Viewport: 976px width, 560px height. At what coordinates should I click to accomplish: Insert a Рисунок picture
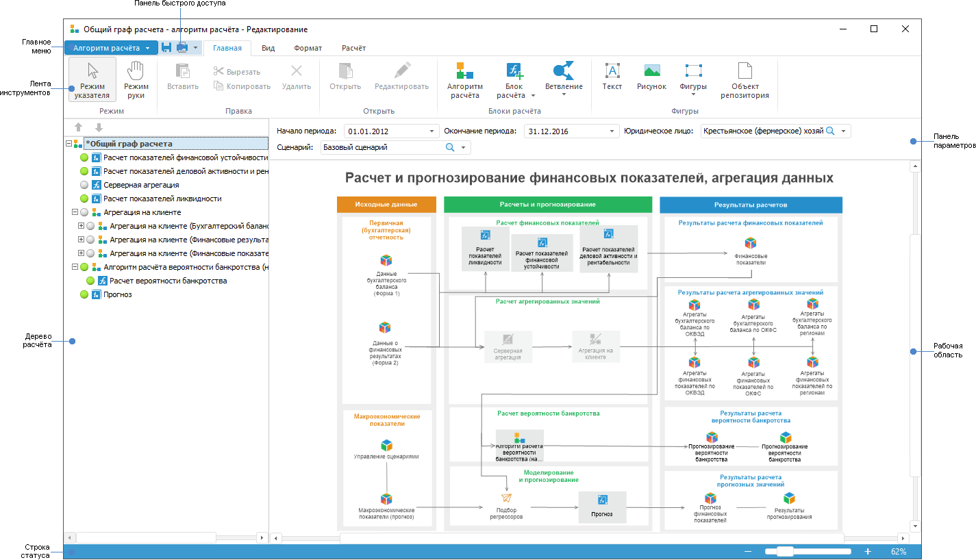tap(651, 76)
